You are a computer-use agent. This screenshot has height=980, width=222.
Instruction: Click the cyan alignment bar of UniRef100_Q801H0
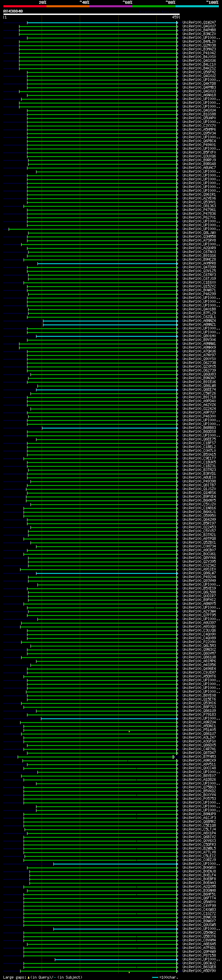coord(106,336)
